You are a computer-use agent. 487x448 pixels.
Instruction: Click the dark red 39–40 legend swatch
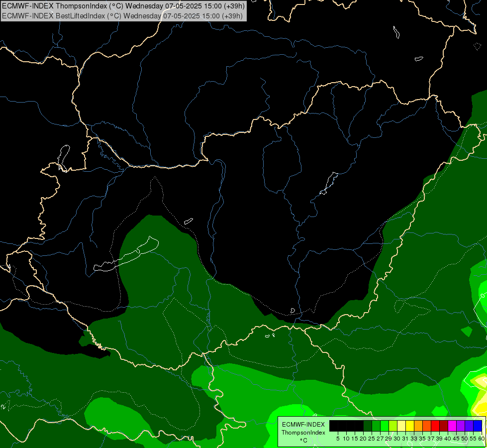click(444, 426)
